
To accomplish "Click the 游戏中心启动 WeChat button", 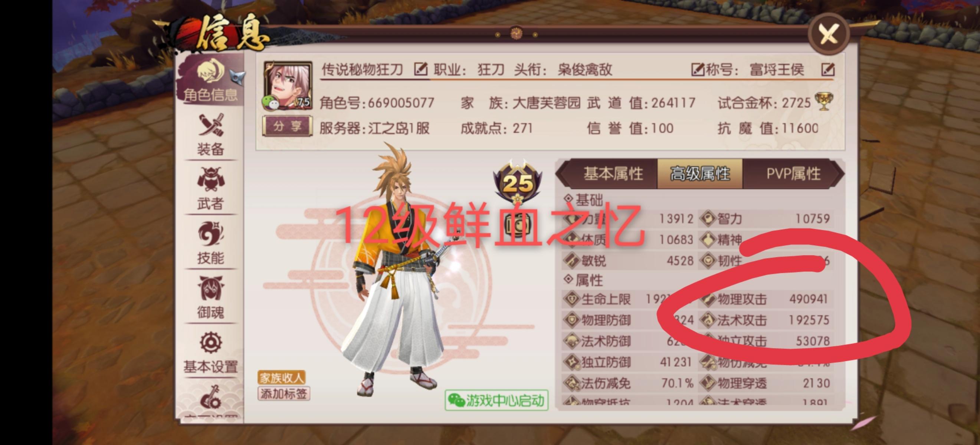I will click(496, 400).
